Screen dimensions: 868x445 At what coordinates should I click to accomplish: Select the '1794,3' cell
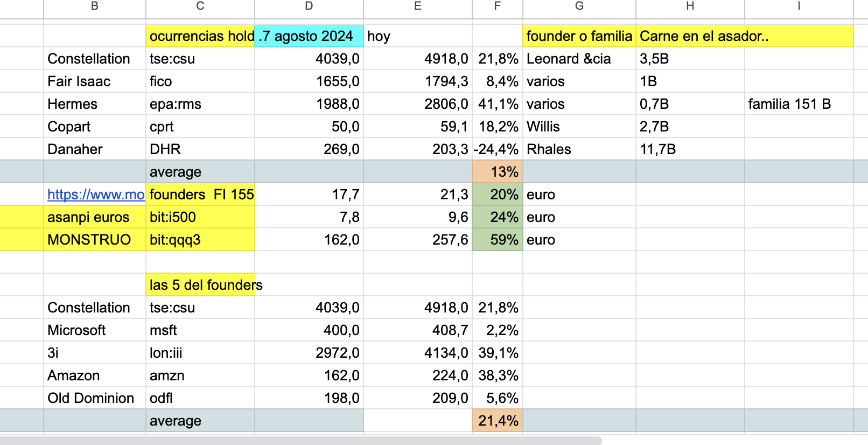(x=418, y=81)
